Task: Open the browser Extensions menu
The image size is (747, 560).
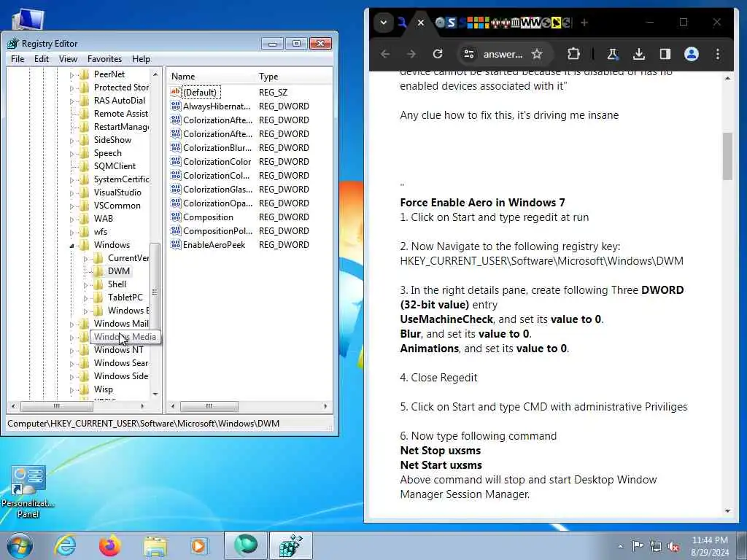Action: (x=573, y=54)
